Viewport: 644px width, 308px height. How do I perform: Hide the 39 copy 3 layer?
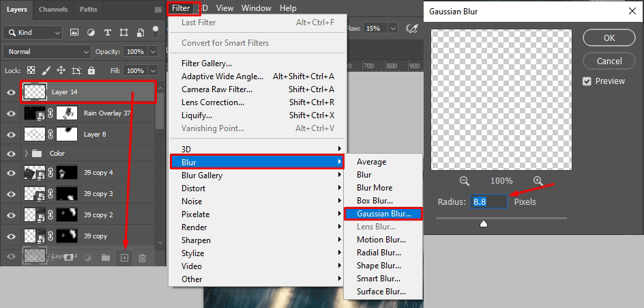pyautogui.click(x=11, y=194)
